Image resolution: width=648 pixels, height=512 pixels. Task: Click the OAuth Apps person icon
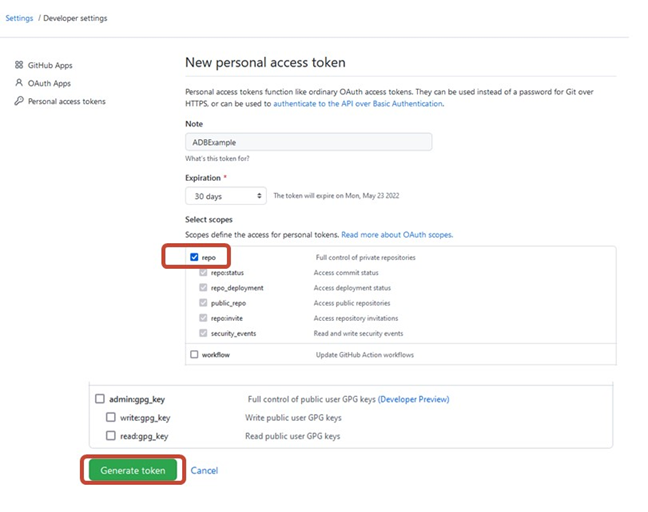point(19,83)
